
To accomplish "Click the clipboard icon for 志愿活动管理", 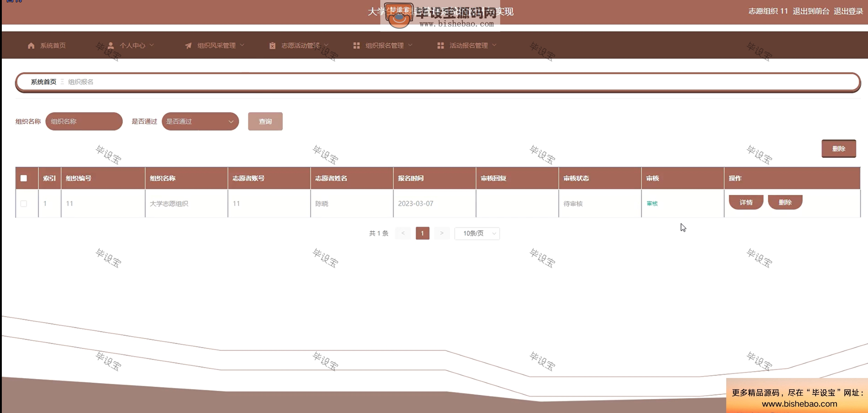I will pyautogui.click(x=272, y=46).
